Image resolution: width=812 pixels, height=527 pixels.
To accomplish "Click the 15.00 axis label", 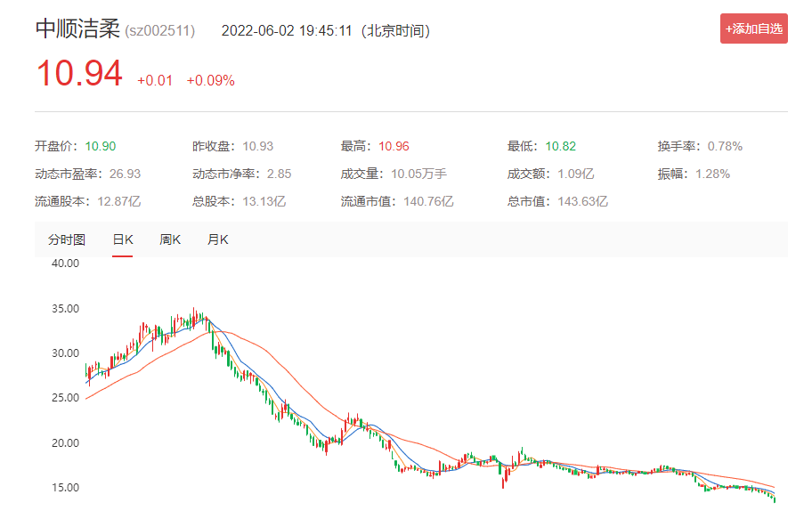I will point(65,488).
